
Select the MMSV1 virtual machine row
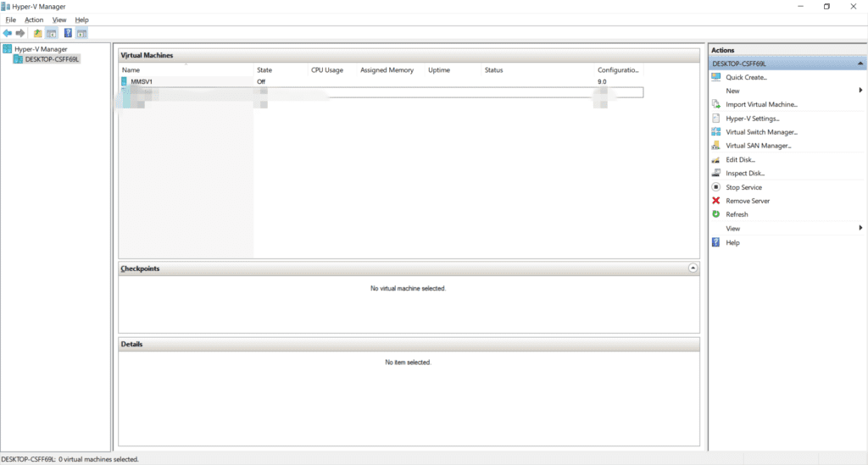(381, 81)
